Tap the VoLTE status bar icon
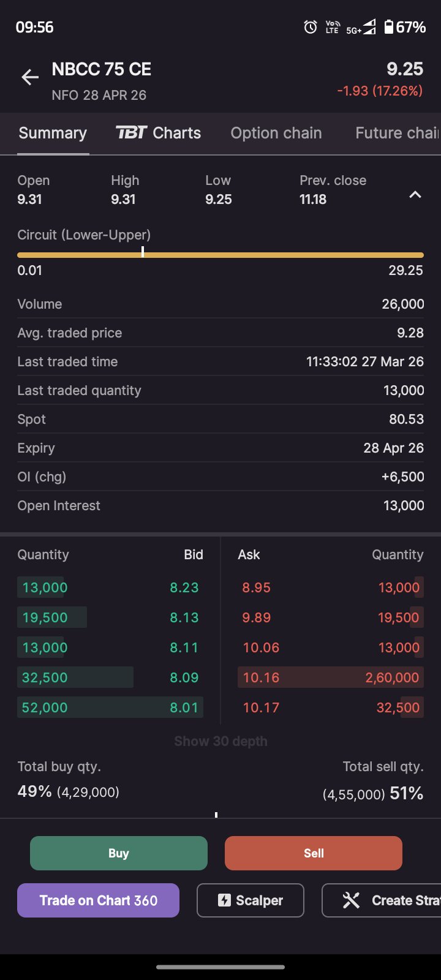Viewport: 441px width, 980px height. (332, 27)
